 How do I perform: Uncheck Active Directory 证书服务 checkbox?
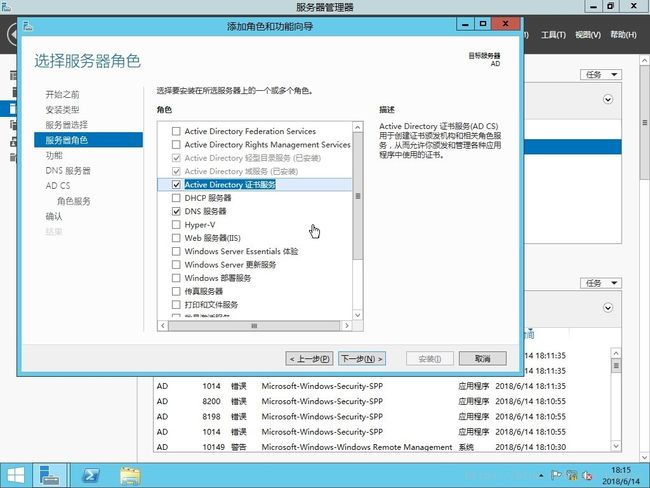coord(176,185)
